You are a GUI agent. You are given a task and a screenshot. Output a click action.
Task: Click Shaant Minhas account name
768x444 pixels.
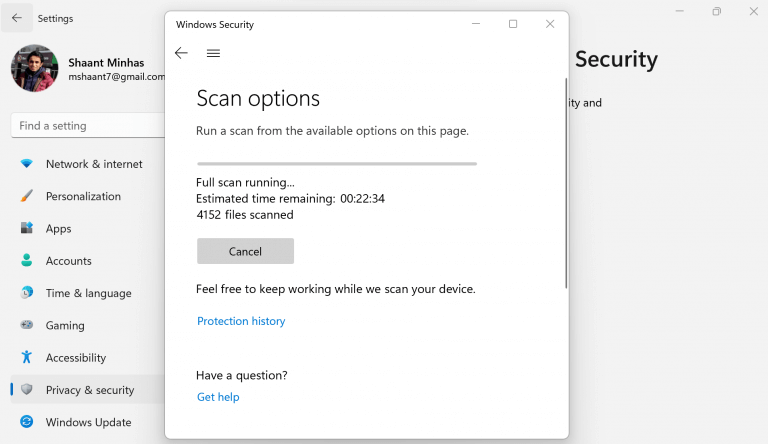pos(106,63)
